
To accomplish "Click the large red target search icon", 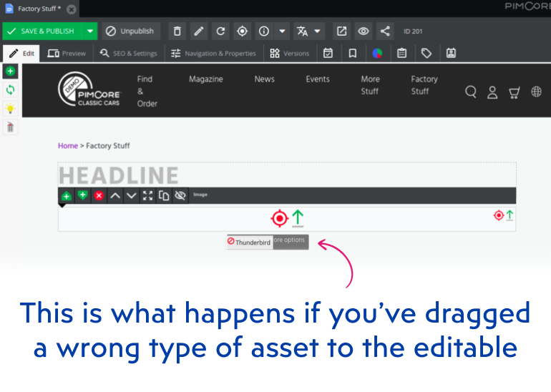I will pyautogui.click(x=279, y=218).
